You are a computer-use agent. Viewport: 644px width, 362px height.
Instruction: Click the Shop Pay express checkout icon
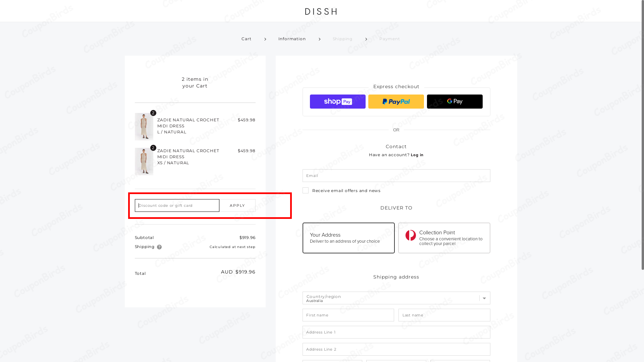(337, 101)
